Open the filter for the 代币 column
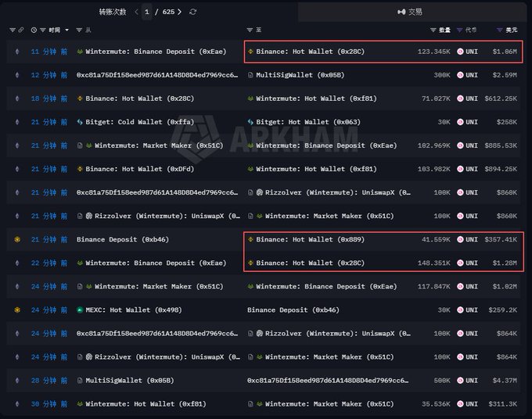532x419 pixels. 459,30
